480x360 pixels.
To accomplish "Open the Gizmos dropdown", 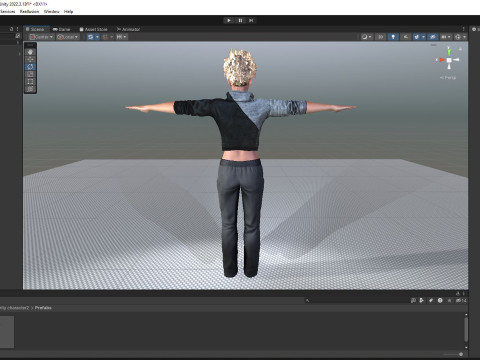I will click(460, 37).
